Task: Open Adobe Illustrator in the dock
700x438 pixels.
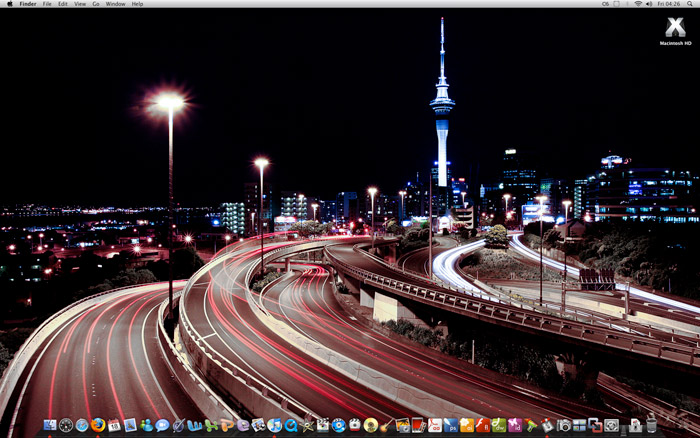Action: (x=466, y=425)
